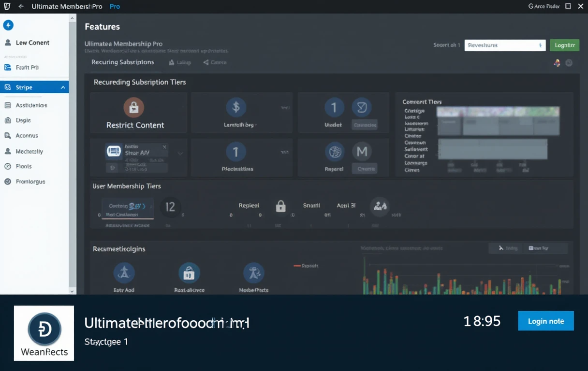The height and width of the screenshot is (371, 588).
Task: Switch to the Lalap tab
Action: click(180, 62)
